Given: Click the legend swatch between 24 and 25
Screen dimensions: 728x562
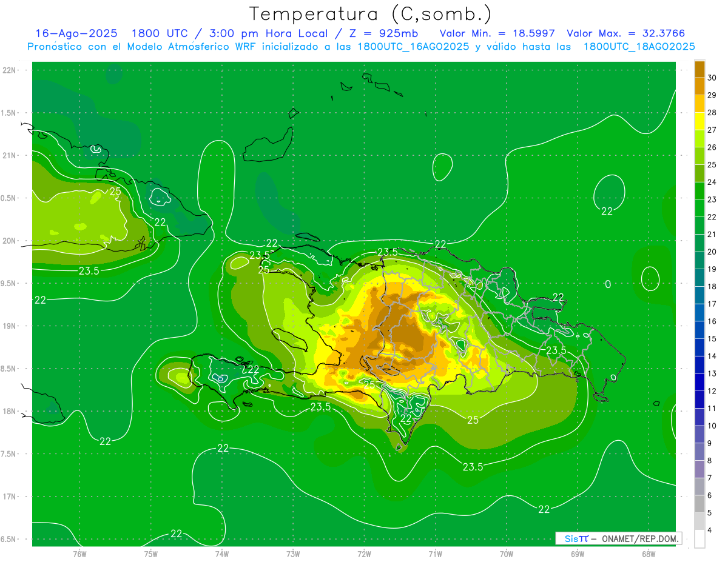Looking at the screenshot, I should pos(699,174).
